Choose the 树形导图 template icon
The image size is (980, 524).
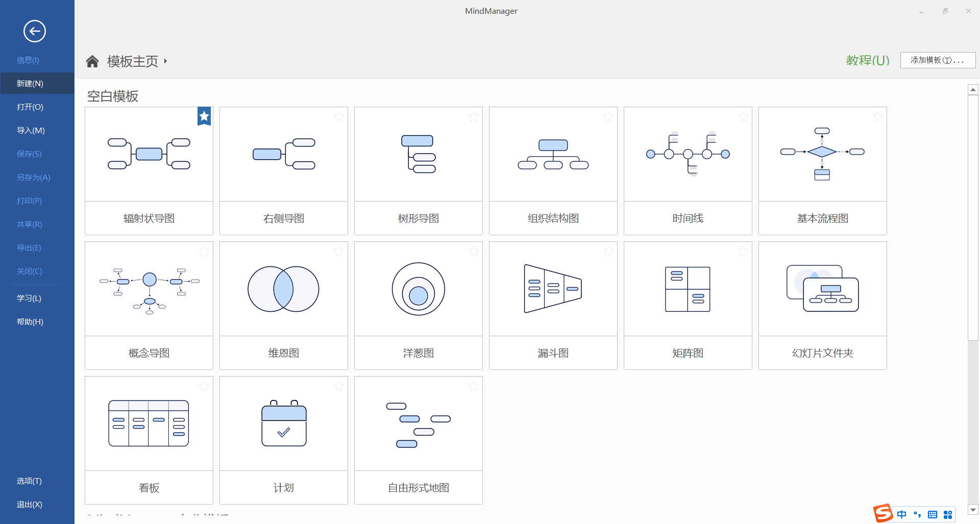[419, 154]
